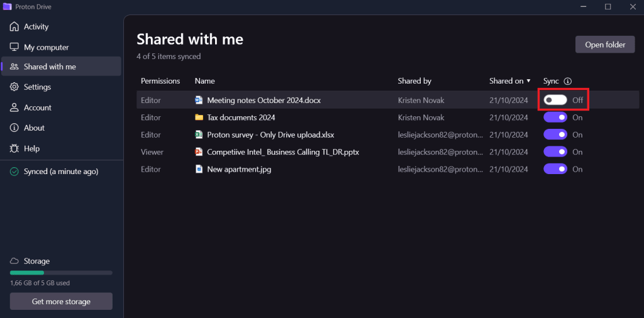Viewport: 644px width, 318px height.
Task: Click the Help bug icon
Action: pos(14,148)
